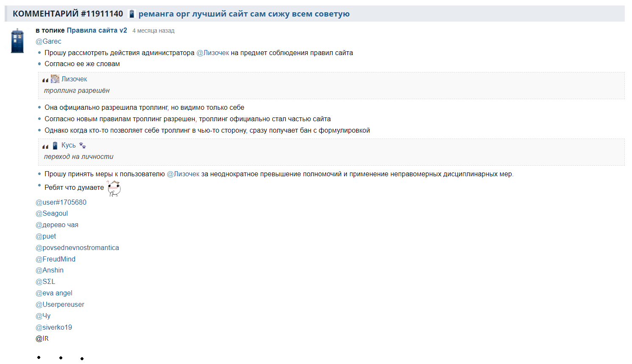Click the @povsednevnostromantica mention

(x=77, y=247)
